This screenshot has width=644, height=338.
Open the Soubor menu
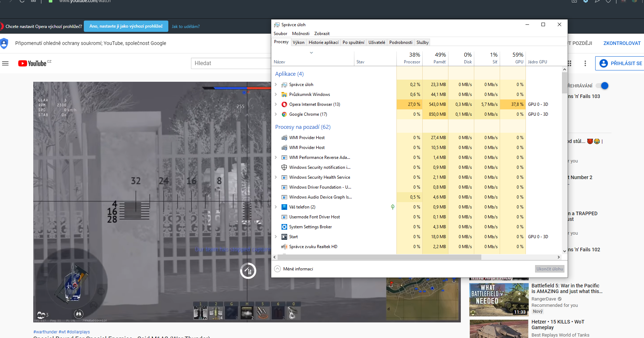click(x=280, y=34)
